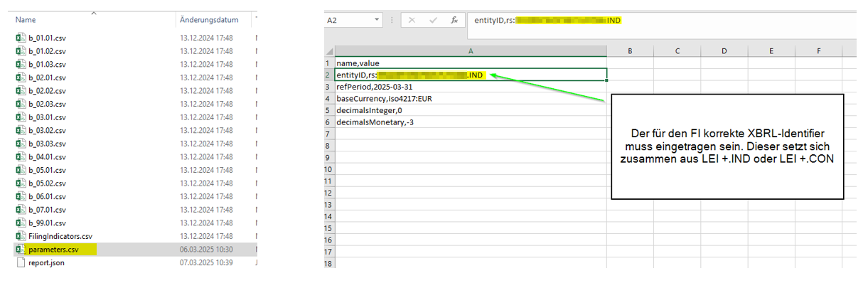This screenshot has height=283, width=868.
Task: Click cell containing name,value
Action: coord(471,63)
